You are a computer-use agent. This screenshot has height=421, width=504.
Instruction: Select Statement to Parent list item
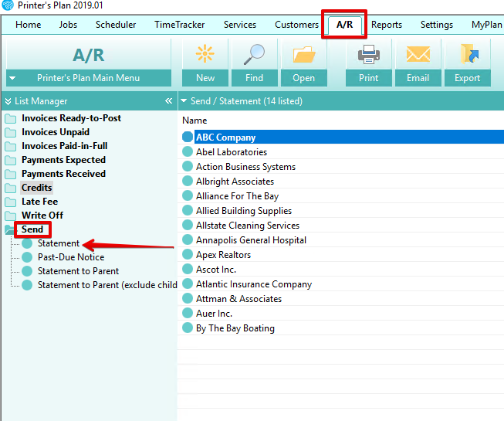(x=78, y=271)
